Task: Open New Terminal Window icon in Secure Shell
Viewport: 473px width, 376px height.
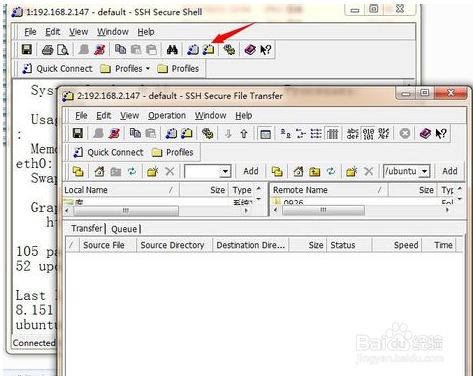Action: [x=193, y=50]
